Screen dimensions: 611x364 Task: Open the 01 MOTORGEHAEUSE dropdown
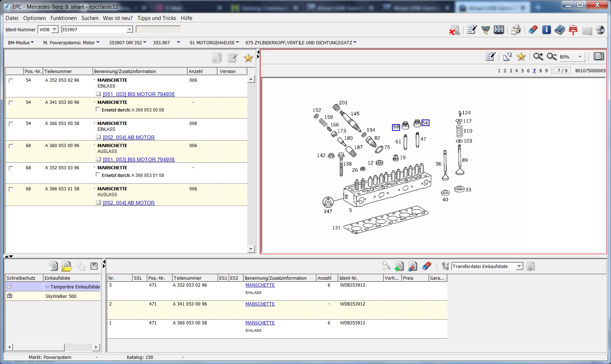[x=214, y=43]
